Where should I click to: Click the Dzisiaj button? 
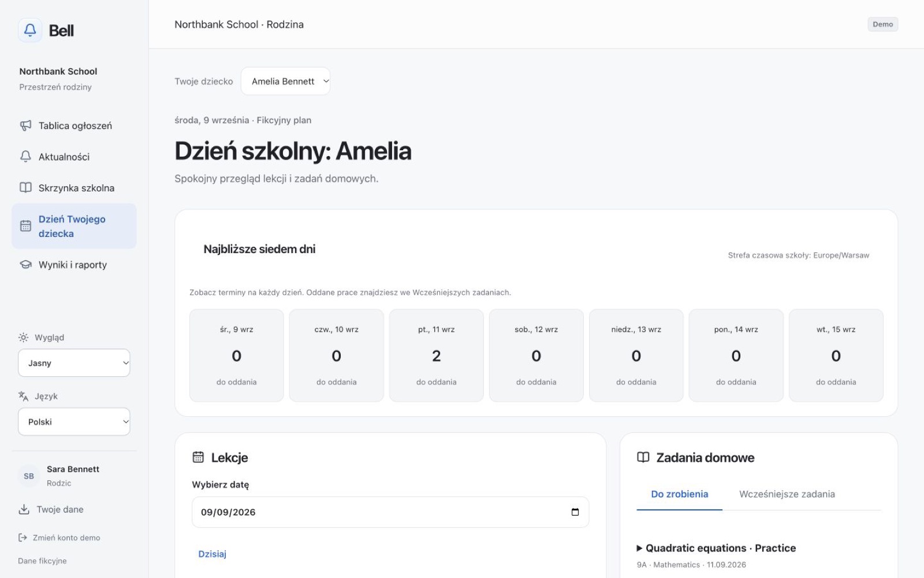212,554
